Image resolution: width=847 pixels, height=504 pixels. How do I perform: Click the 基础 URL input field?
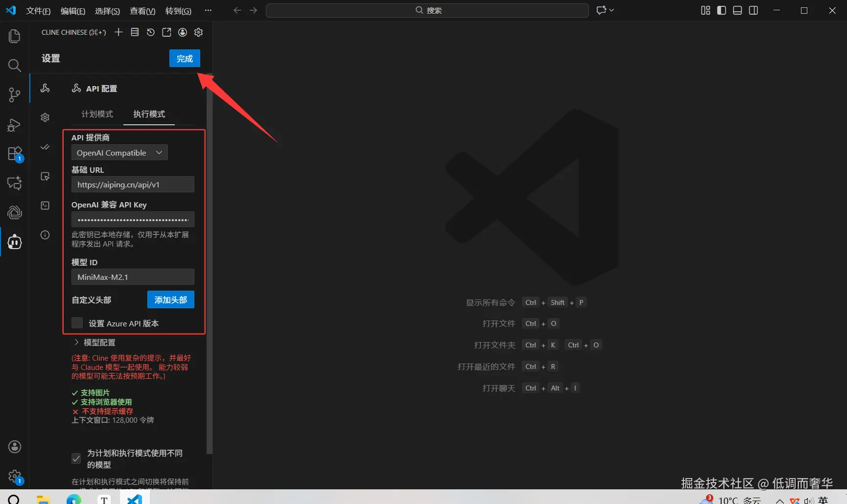pyautogui.click(x=133, y=184)
